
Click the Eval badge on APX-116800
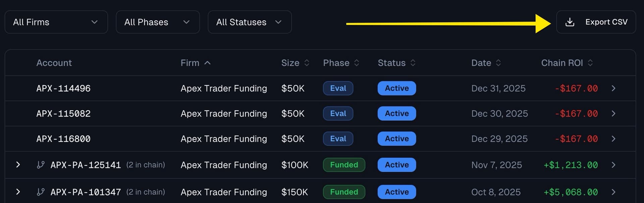click(338, 138)
